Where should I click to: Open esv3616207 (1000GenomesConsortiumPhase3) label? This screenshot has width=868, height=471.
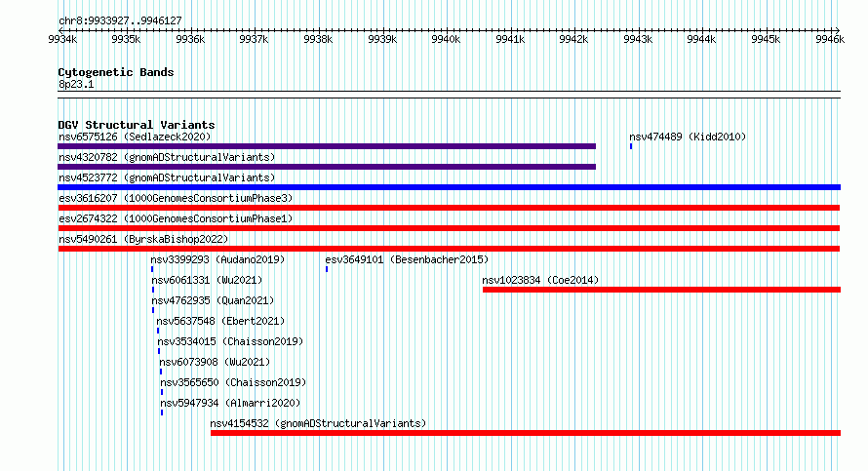coord(176,198)
